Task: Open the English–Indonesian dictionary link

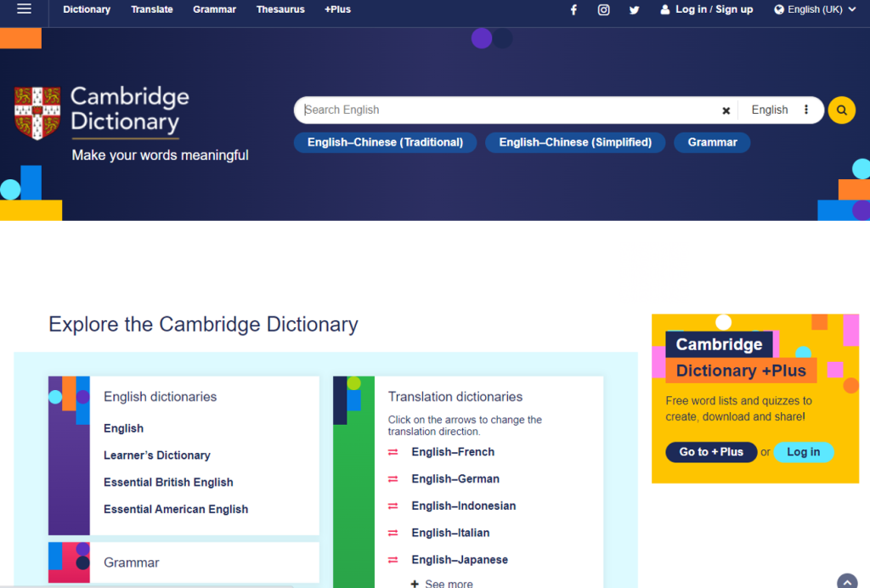Action: pos(464,506)
